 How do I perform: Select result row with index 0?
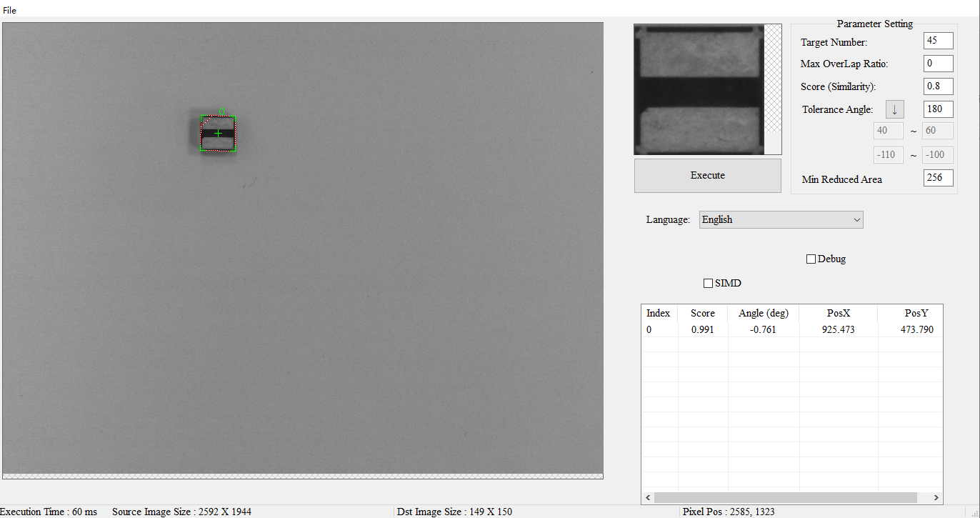[x=792, y=329]
